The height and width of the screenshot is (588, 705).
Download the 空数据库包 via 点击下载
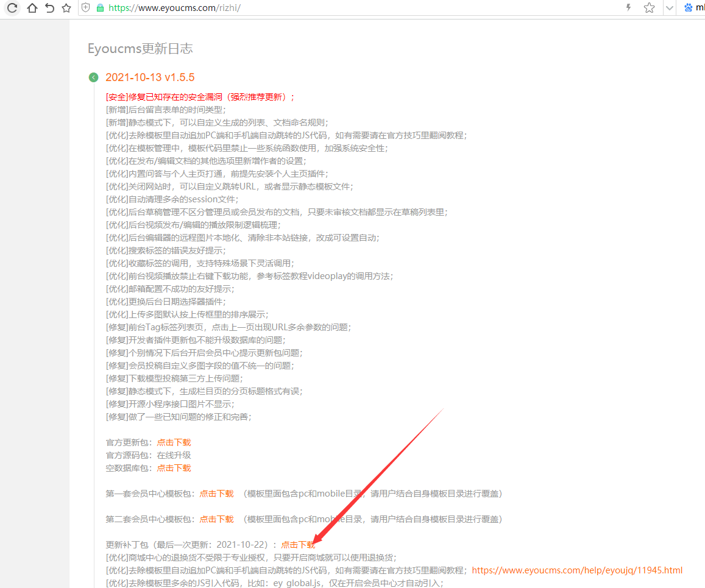(174, 468)
